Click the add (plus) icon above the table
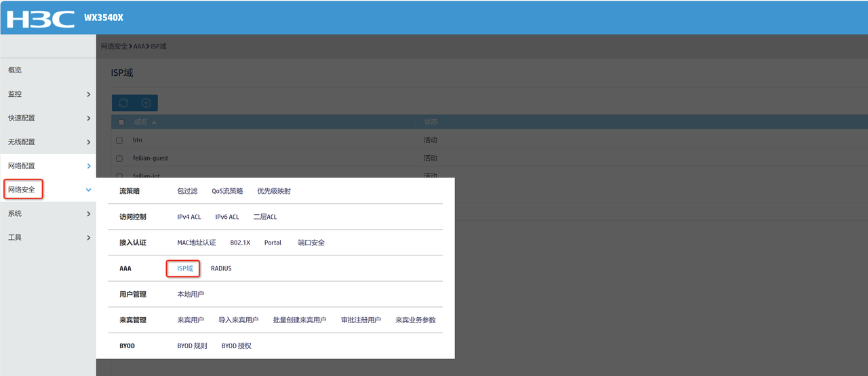The width and height of the screenshot is (868, 376). [x=146, y=103]
